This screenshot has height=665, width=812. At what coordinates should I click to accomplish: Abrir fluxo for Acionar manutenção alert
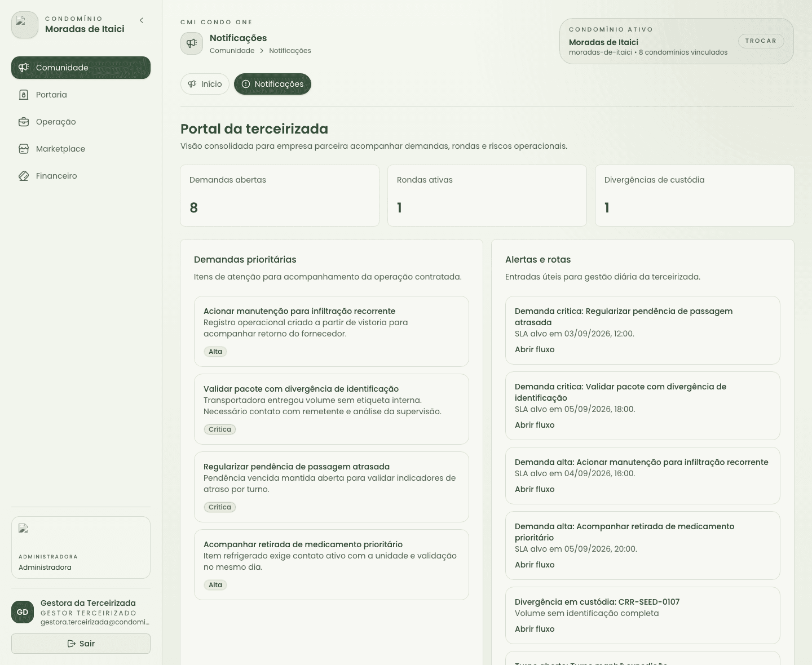click(535, 489)
